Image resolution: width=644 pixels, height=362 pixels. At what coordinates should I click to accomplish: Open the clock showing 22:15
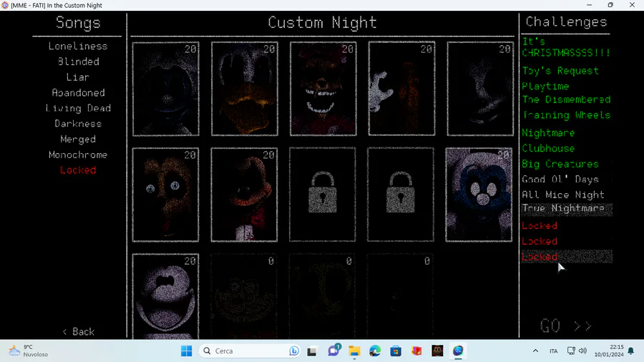609,351
